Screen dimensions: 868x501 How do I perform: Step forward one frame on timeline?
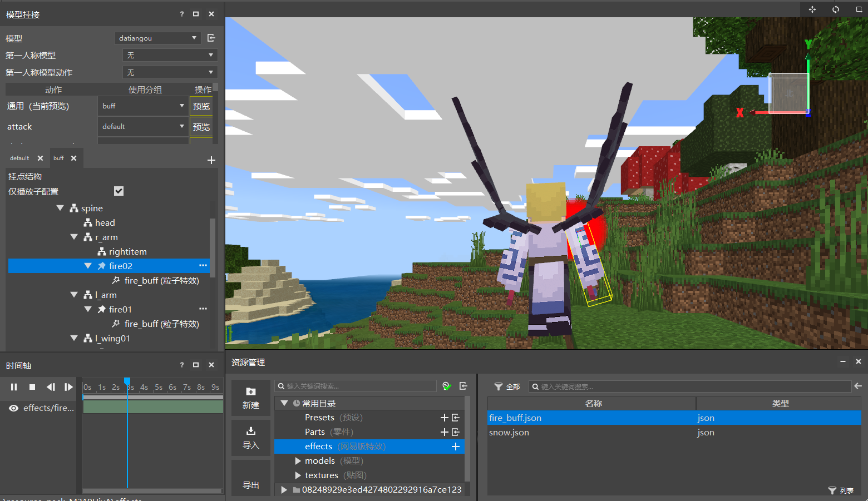click(x=68, y=387)
